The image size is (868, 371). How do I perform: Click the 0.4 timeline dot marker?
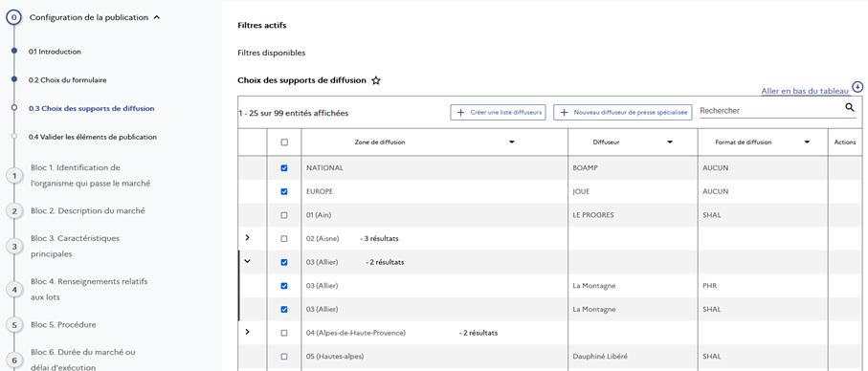click(x=13, y=136)
